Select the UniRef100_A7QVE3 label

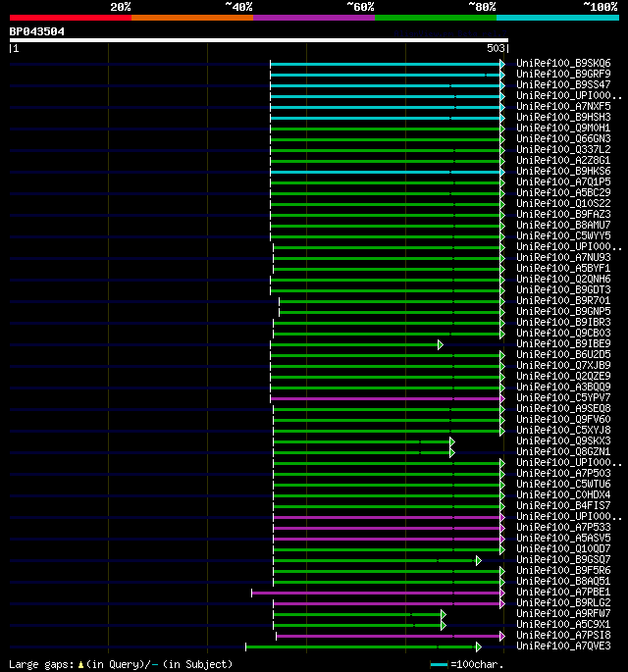pyautogui.click(x=563, y=646)
